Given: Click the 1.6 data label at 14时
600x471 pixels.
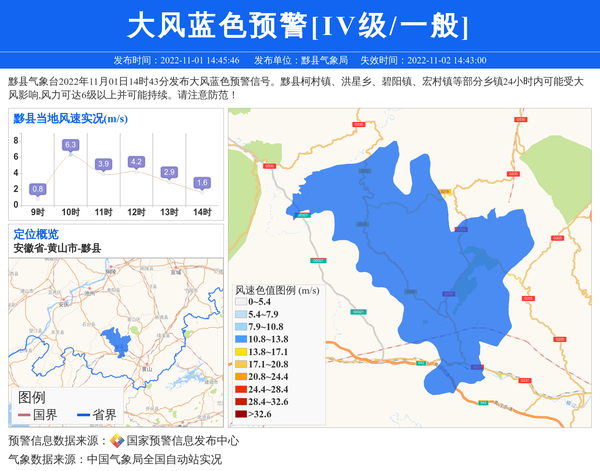Looking at the screenshot, I should [x=202, y=183].
